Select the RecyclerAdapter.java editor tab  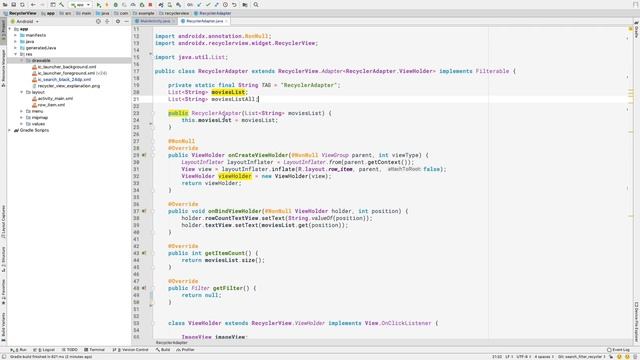click(204, 21)
